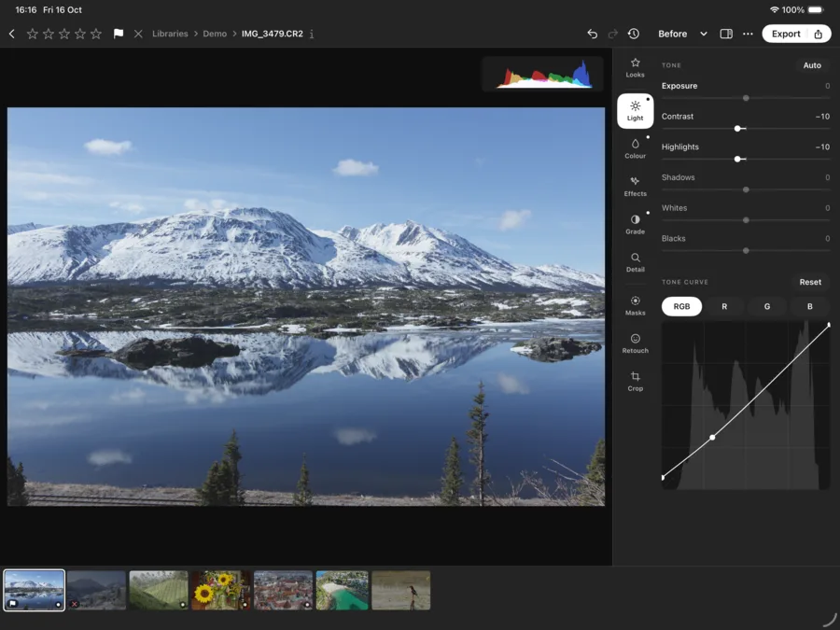Select the green terraced hills thumbnail
This screenshot has height=630, width=840.
[x=159, y=590]
